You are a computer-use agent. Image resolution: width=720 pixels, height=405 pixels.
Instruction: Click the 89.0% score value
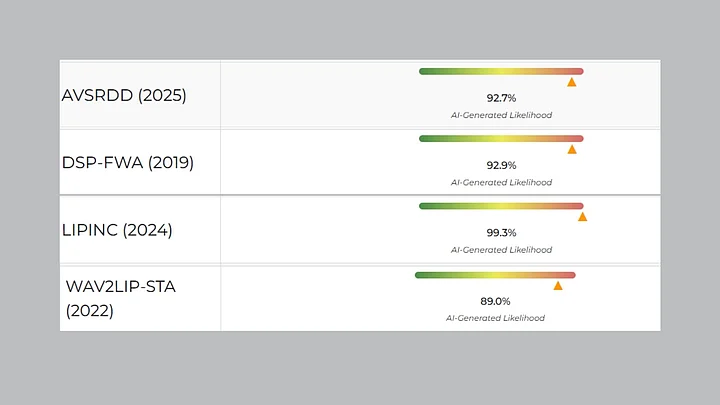click(496, 301)
